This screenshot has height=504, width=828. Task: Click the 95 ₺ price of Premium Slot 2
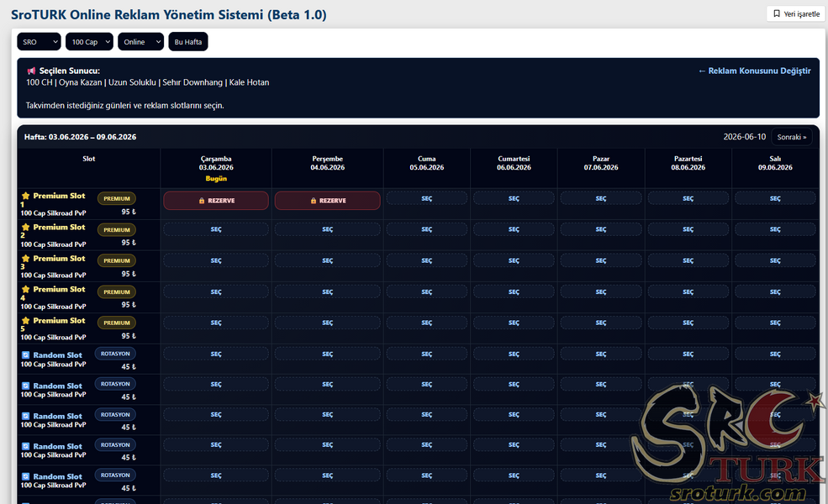[x=129, y=243]
